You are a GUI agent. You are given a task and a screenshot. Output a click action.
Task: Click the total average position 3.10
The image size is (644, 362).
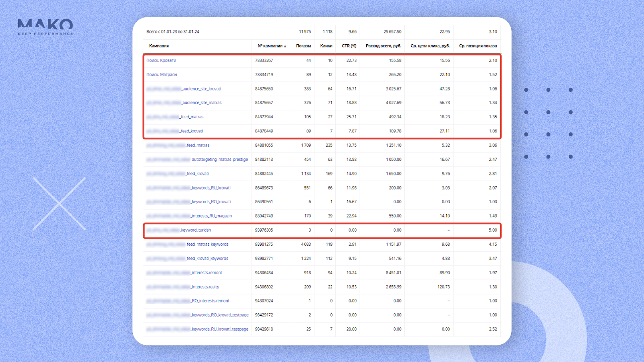click(x=493, y=31)
